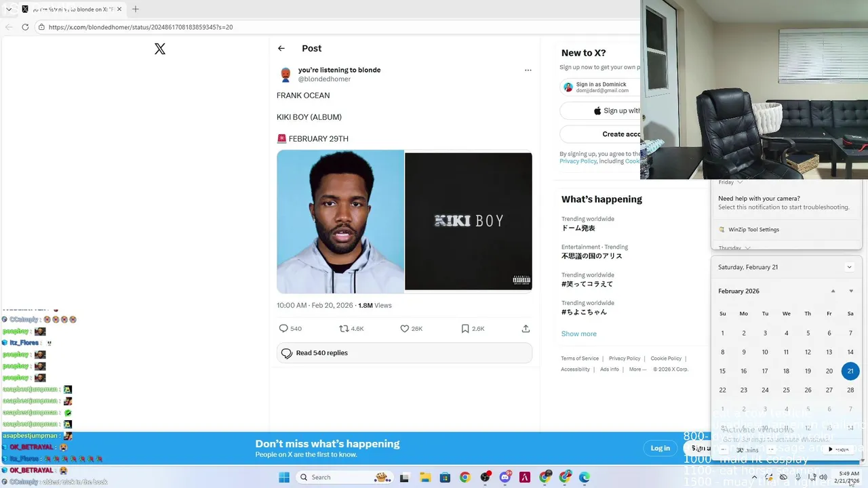Open the Frank Ocean photo thumbnail
Screen dimensions: 868x488
click(x=340, y=221)
